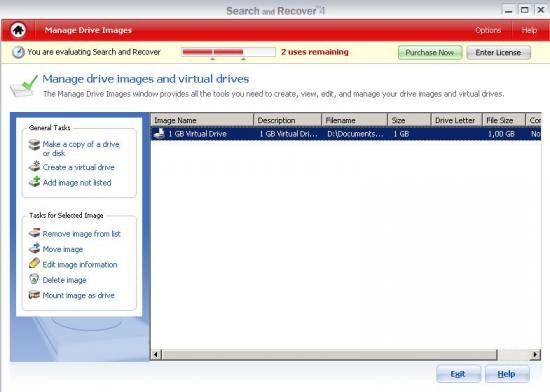Image resolution: width=550 pixels, height=392 pixels.
Task: Click the horizontal scrollbar thumb
Action: pyautogui.click(x=329, y=354)
